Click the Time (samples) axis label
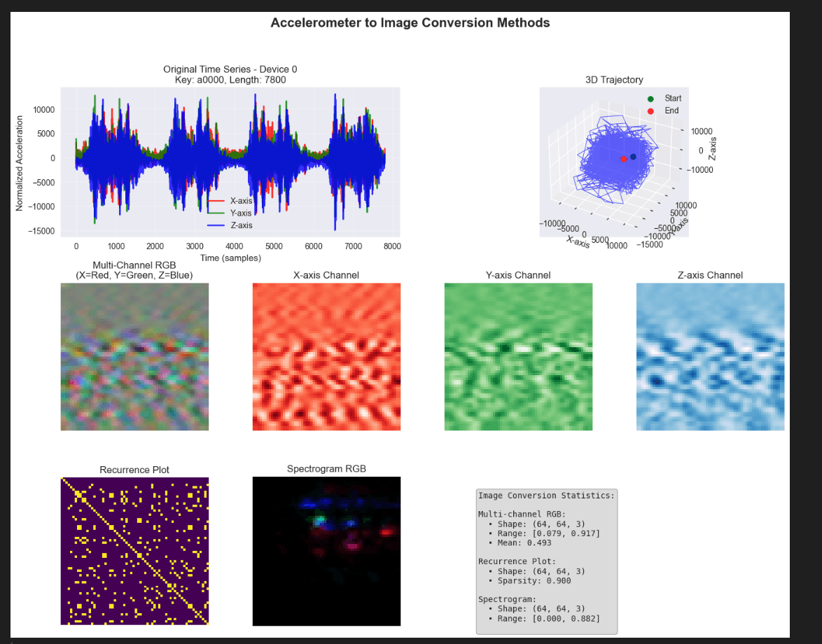Image resolution: width=822 pixels, height=644 pixels. click(x=230, y=258)
